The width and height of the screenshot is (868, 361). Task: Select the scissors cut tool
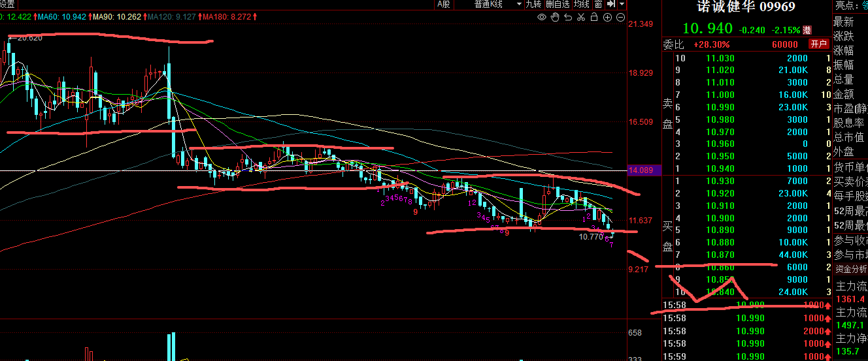click(x=582, y=18)
